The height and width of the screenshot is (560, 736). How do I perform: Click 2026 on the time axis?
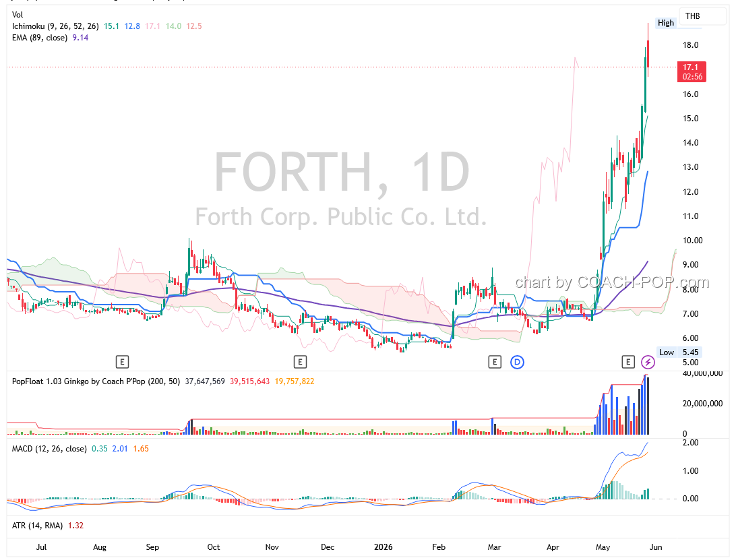[x=384, y=547]
